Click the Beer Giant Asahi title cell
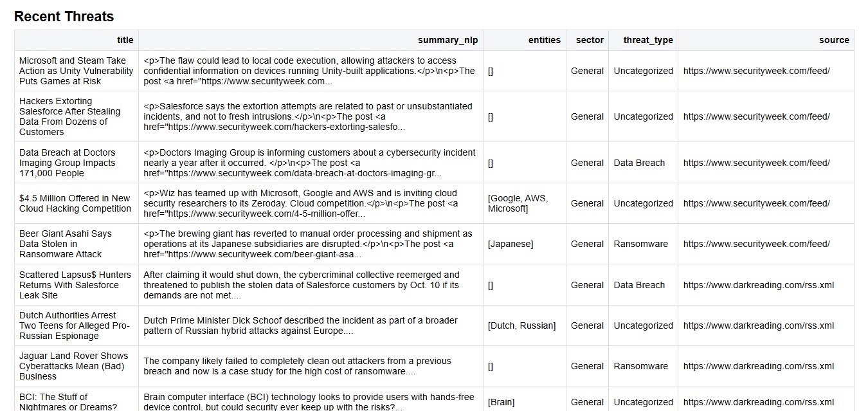This screenshot has height=411, width=868. [77, 244]
